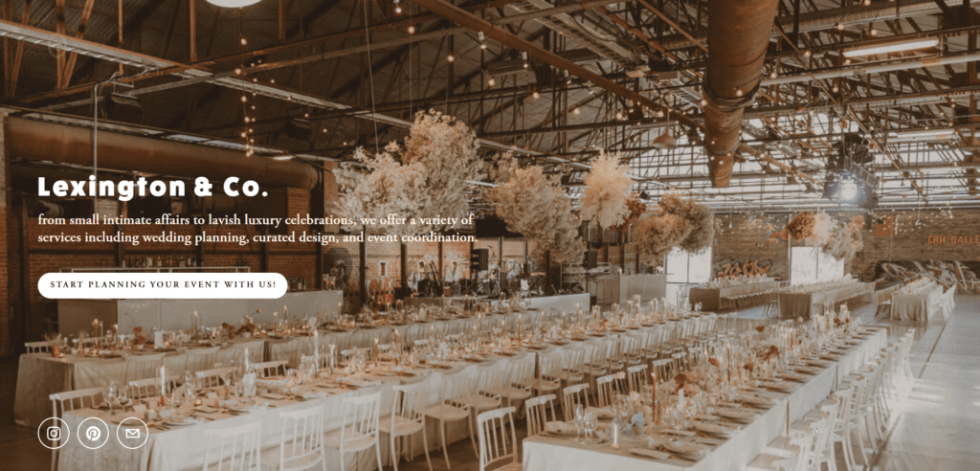The width and height of the screenshot is (980, 471).
Task: Click the orange CRH GALLE wall sign
Action: coord(953,239)
